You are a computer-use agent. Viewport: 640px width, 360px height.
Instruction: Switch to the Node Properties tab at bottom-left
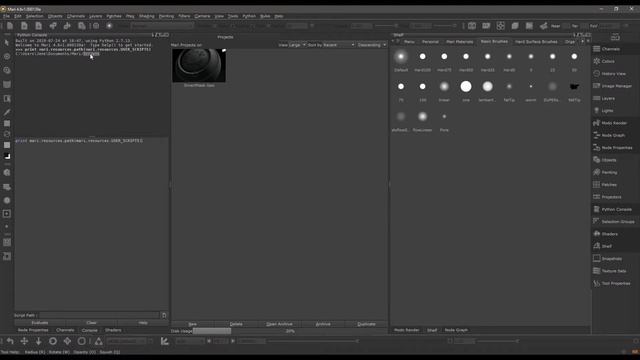(x=33, y=330)
